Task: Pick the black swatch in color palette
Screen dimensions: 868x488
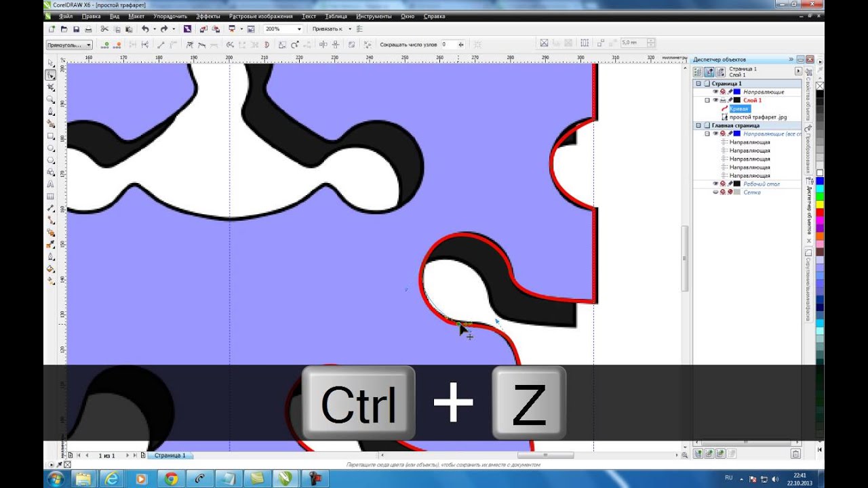Action: click(820, 94)
